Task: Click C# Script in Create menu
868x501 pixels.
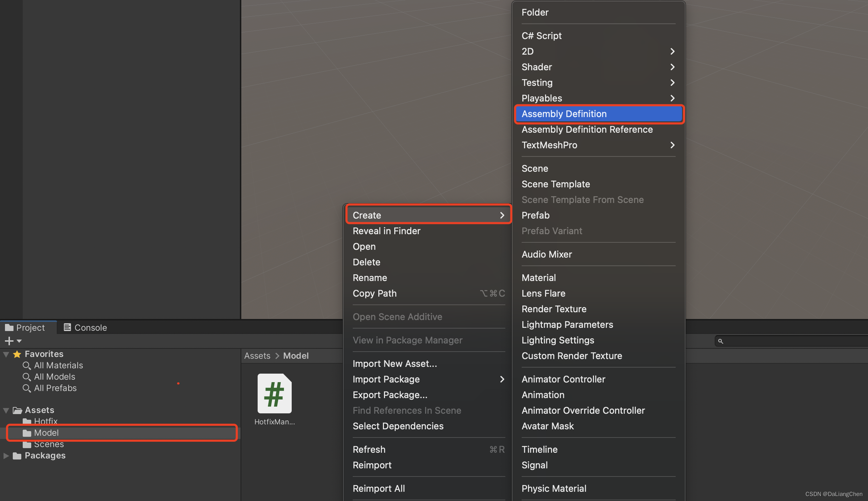Action: point(542,36)
